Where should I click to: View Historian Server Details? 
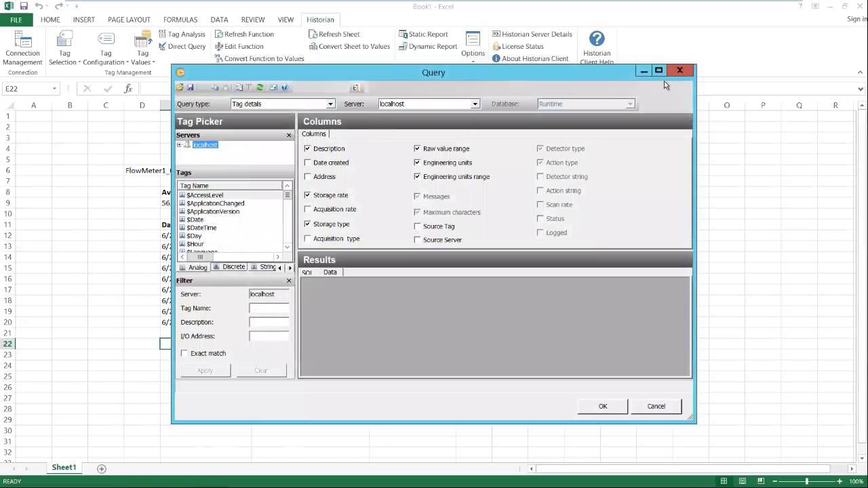click(x=532, y=34)
